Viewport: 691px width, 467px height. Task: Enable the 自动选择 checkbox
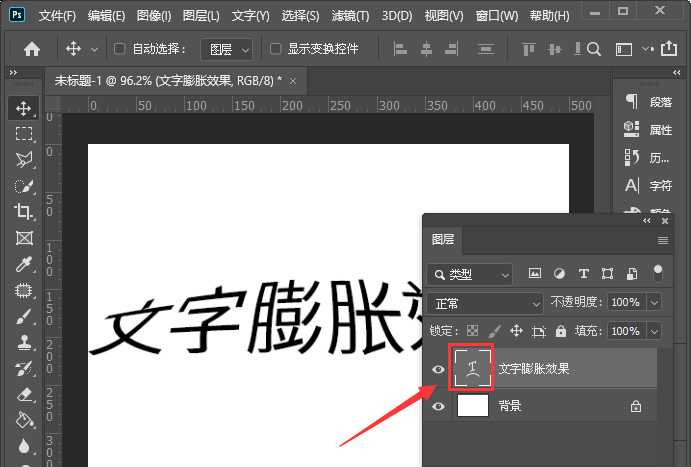[120, 48]
